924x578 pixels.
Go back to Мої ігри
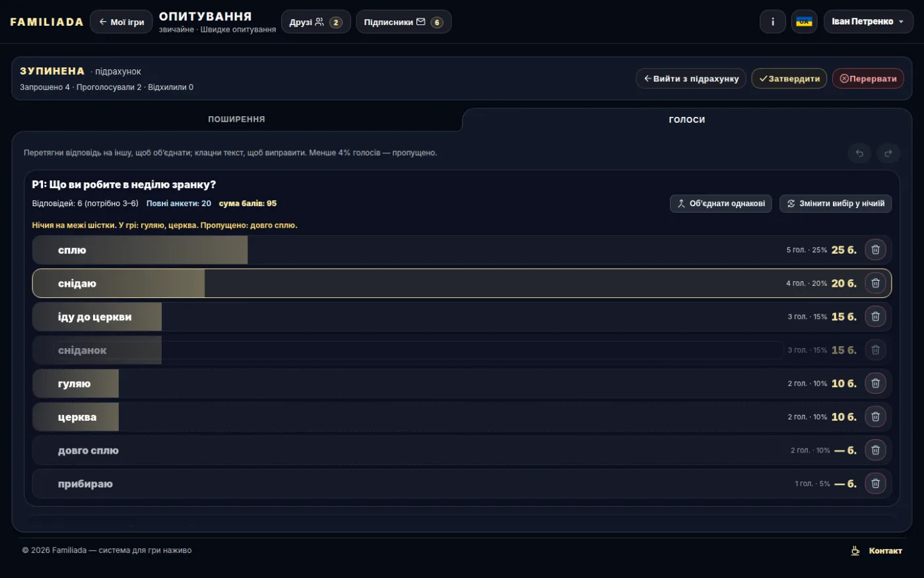121,22
